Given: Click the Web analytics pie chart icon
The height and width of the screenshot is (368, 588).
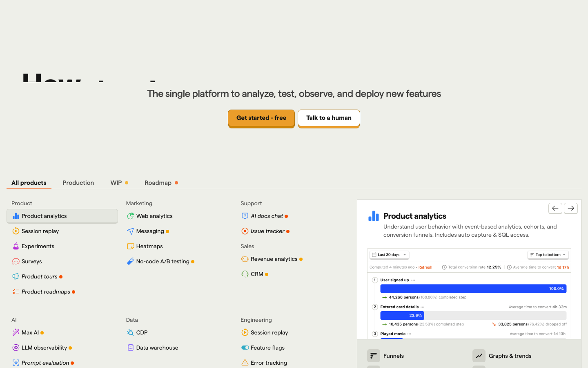Looking at the screenshot, I should pyautogui.click(x=130, y=216).
